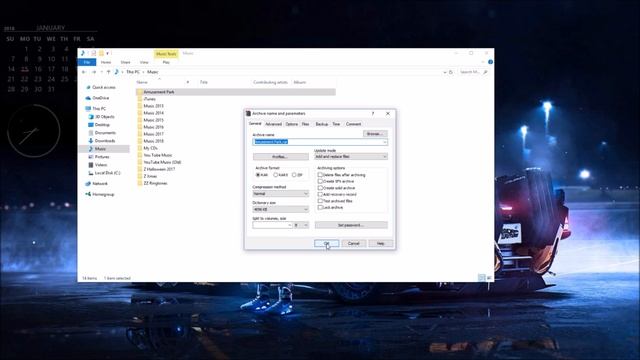Open Documents in the sidebar
Screen dimensions: 640x360
tap(105, 133)
